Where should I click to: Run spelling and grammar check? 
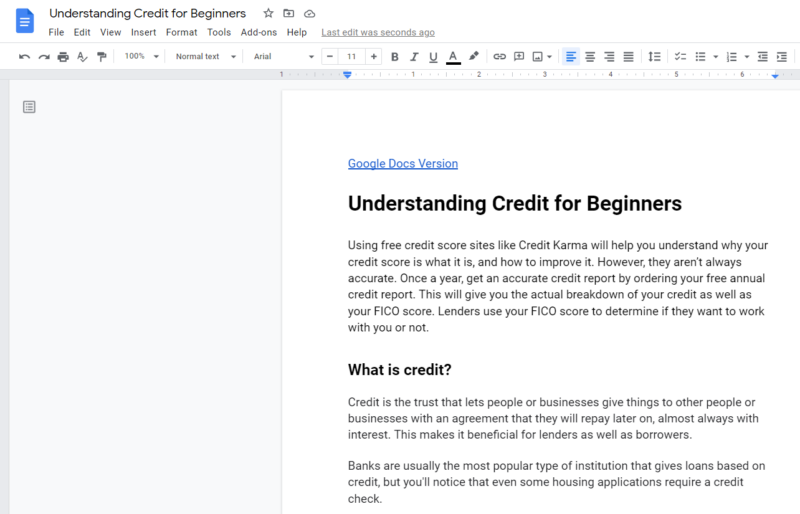(82, 57)
